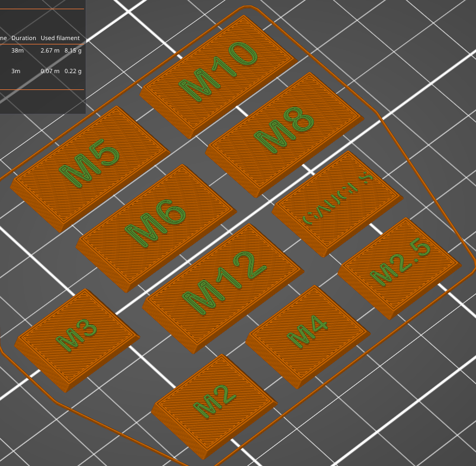
Task: Click the Duration column header
Action: click(24, 38)
